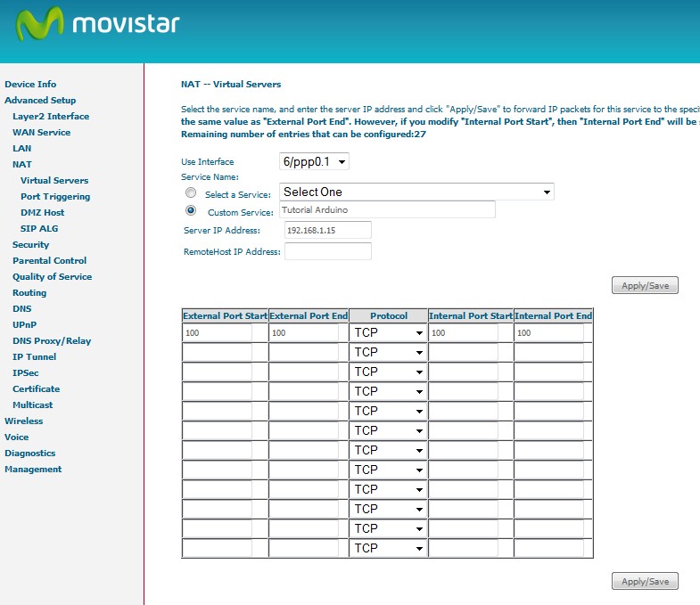
Task: Go to DMZ Host page
Action: point(42,213)
